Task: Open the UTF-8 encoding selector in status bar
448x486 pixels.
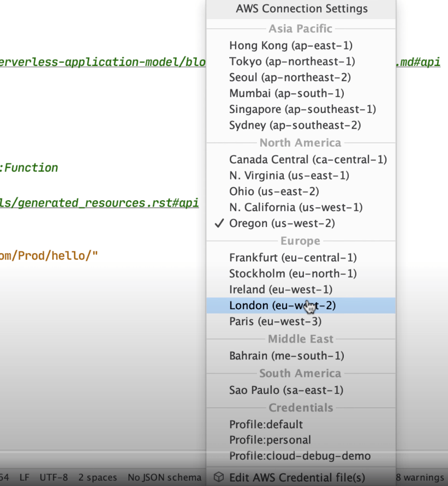Action: click(x=53, y=477)
